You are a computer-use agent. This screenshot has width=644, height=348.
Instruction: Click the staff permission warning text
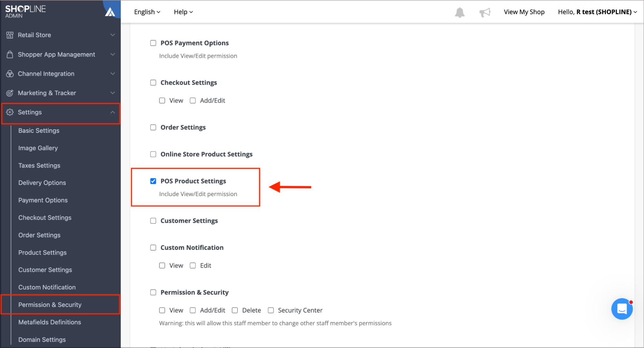[x=275, y=323]
